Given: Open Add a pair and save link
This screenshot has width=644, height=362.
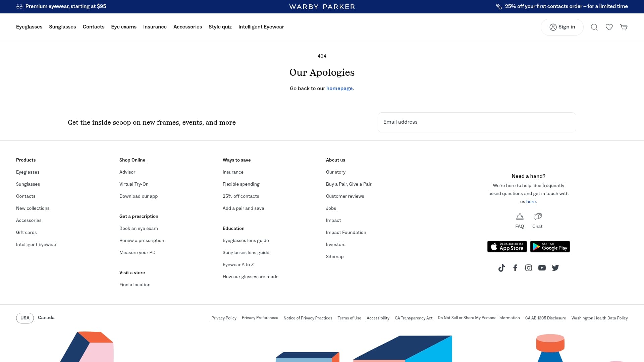Looking at the screenshot, I should 244,208.
